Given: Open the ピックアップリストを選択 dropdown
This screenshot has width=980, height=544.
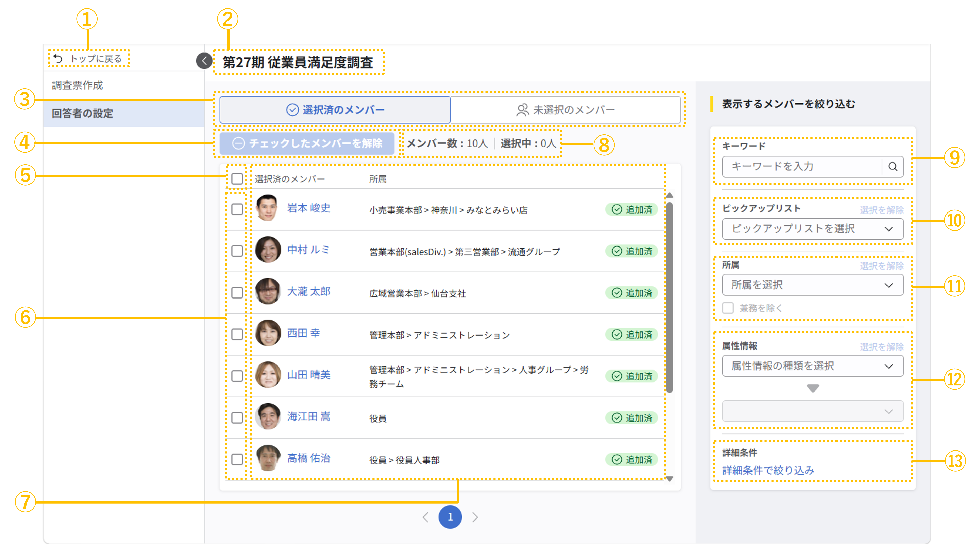Looking at the screenshot, I should (813, 229).
